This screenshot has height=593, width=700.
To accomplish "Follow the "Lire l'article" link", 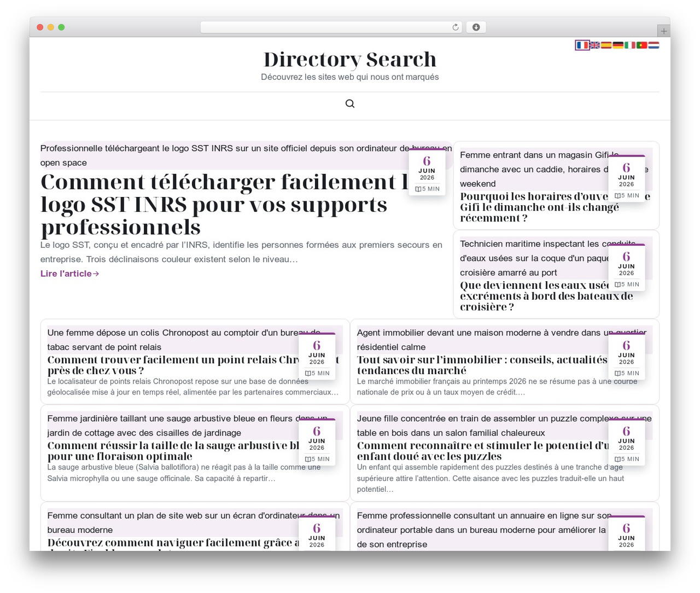I will 70,274.
